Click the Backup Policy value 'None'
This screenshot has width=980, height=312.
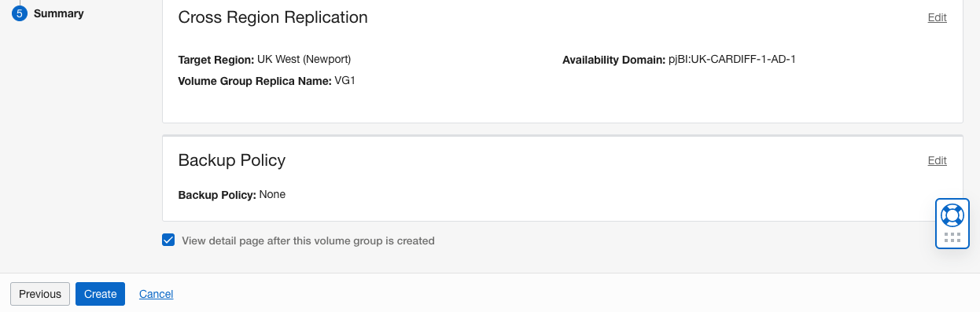coord(272,194)
